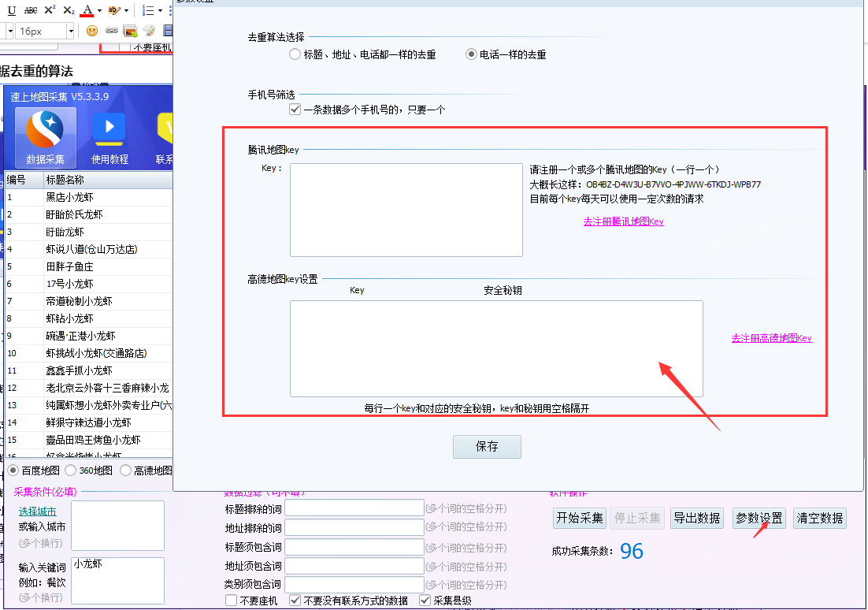Expand the numbered list style dropdown
Viewport: 868px width, 610px height.
tap(160, 10)
